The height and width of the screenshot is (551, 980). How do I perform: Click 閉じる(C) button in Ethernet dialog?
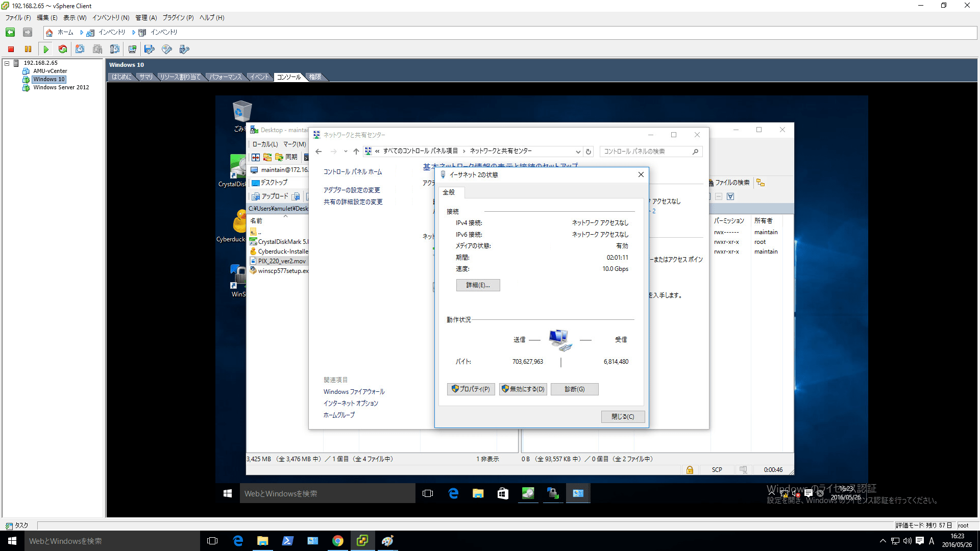tap(623, 417)
